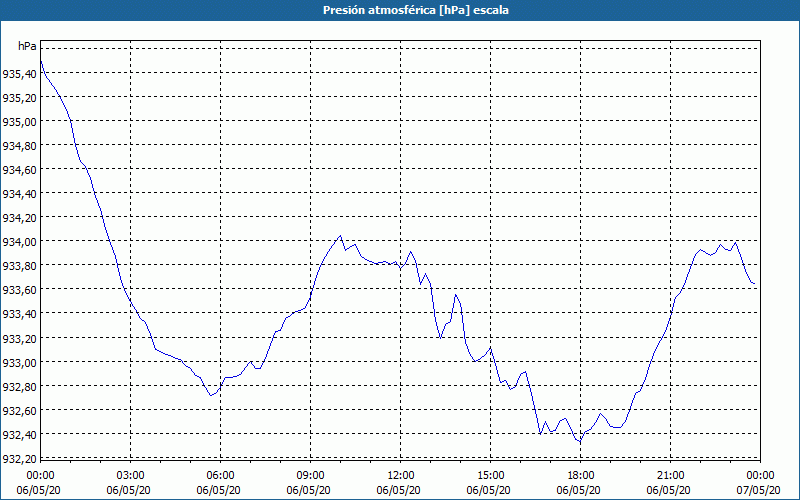The width and height of the screenshot is (800, 500).
Task: Click the 935,20 y-axis value
Action: tap(19, 98)
